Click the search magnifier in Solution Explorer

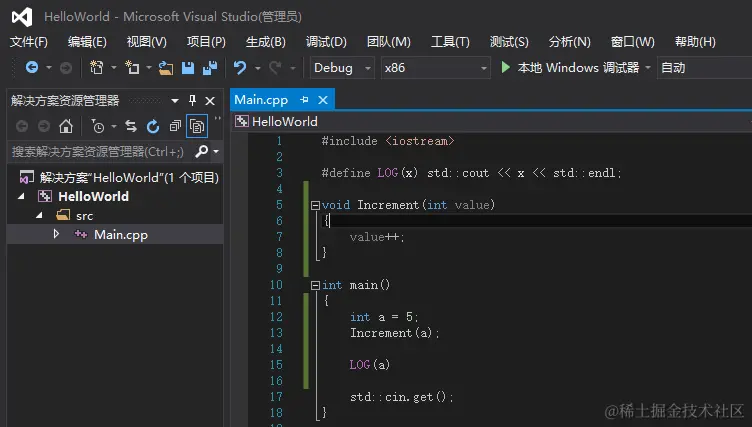(x=201, y=152)
